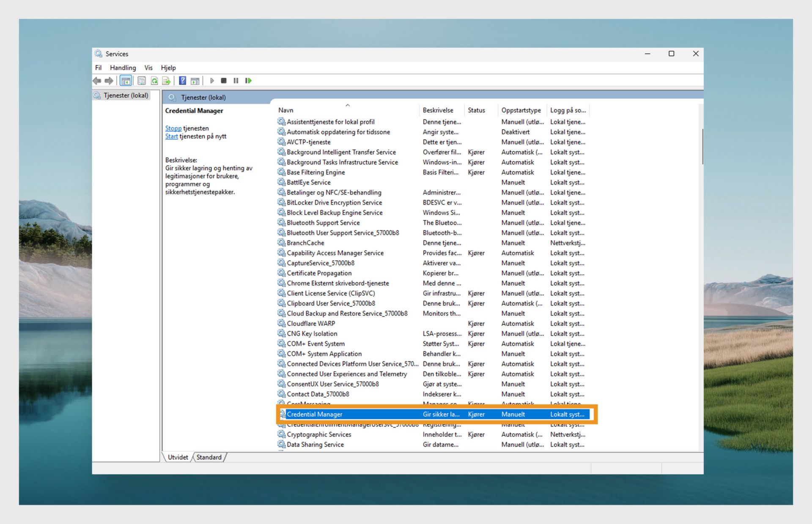Toggle Show/Hide Action Pane icon
This screenshot has height=524, width=812.
point(195,81)
